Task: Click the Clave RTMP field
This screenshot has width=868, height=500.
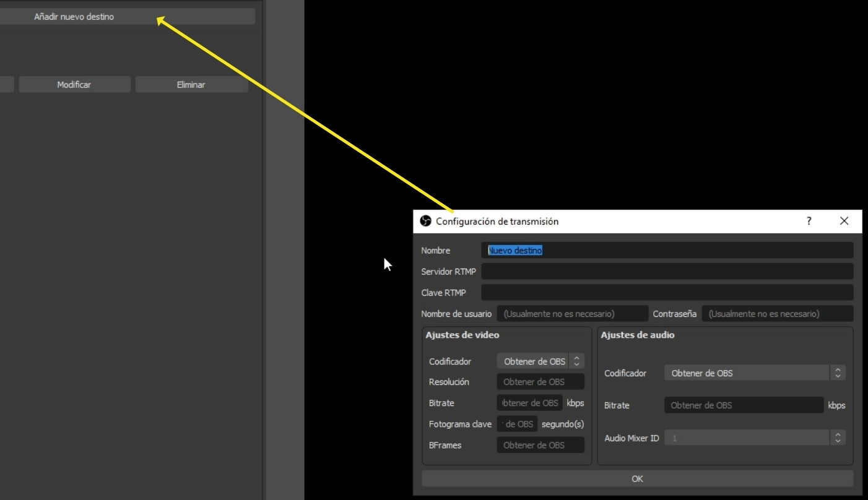Action: [669, 292]
